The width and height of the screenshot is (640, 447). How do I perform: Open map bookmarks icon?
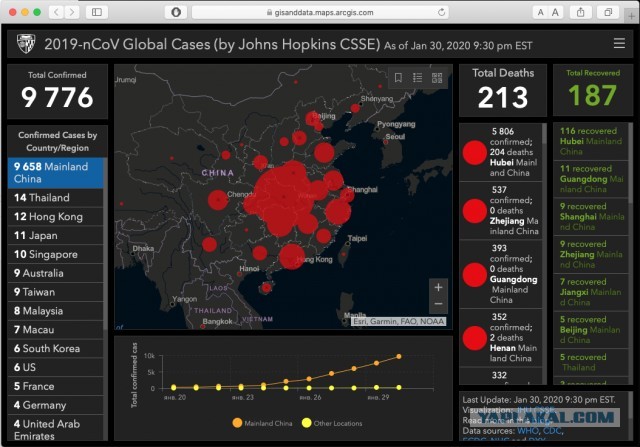click(398, 78)
